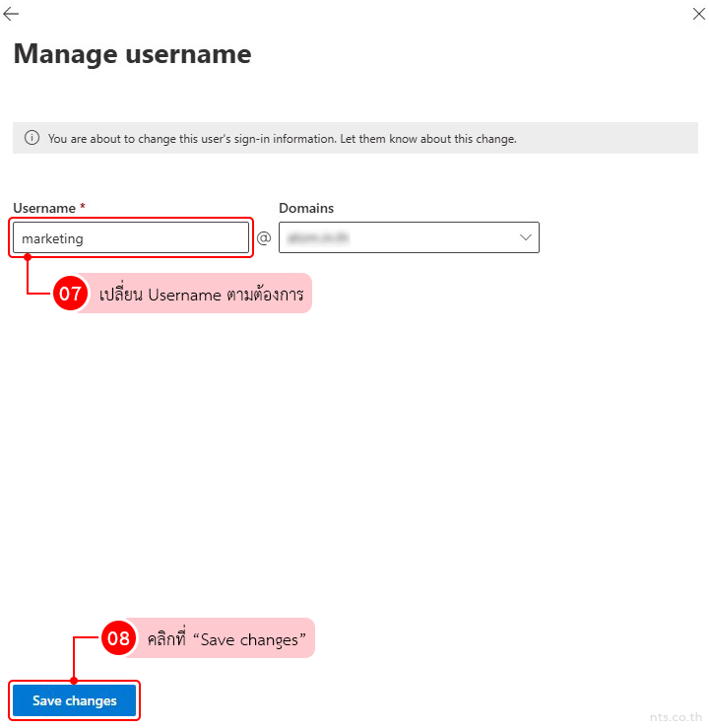
Task: Click the Manage username heading
Action: click(x=132, y=54)
